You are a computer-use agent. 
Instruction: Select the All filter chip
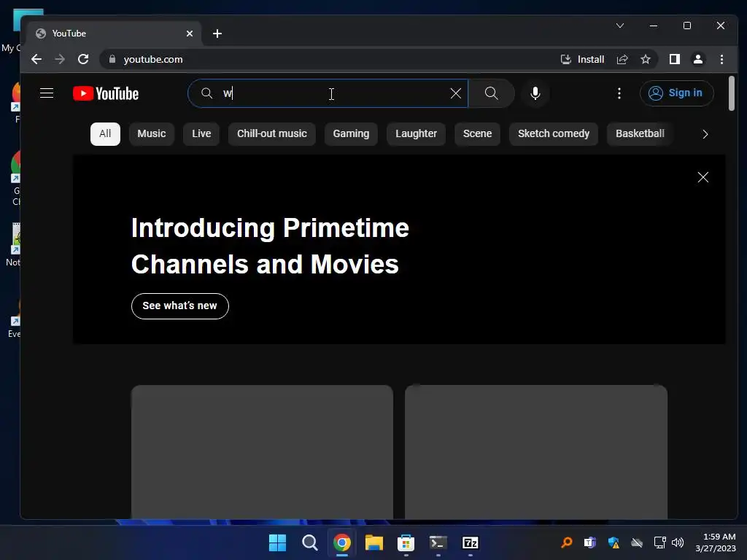(105, 134)
